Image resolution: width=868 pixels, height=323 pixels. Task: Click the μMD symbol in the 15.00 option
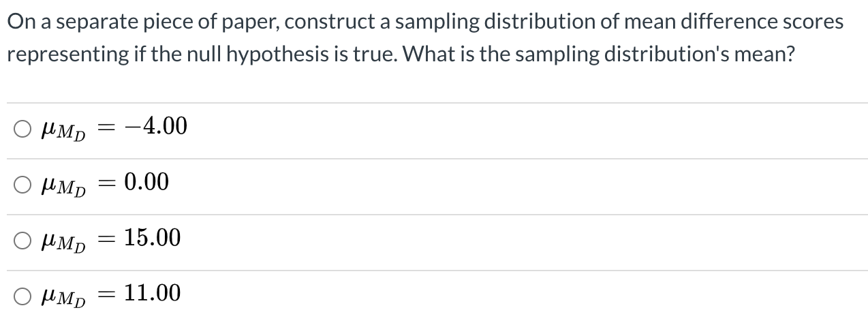(63, 241)
